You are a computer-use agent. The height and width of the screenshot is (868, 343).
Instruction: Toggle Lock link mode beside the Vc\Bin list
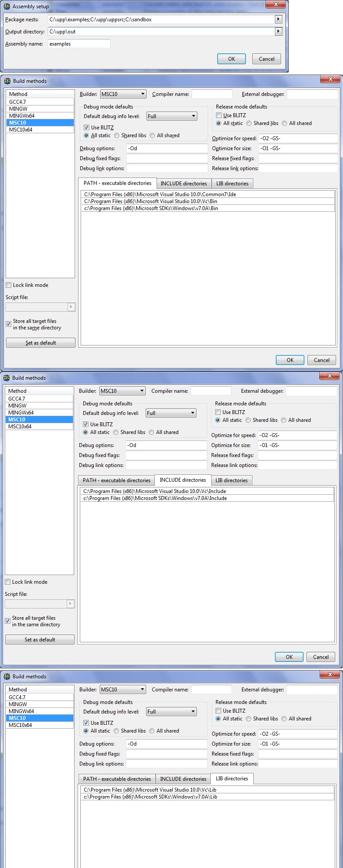tap(9, 285)
